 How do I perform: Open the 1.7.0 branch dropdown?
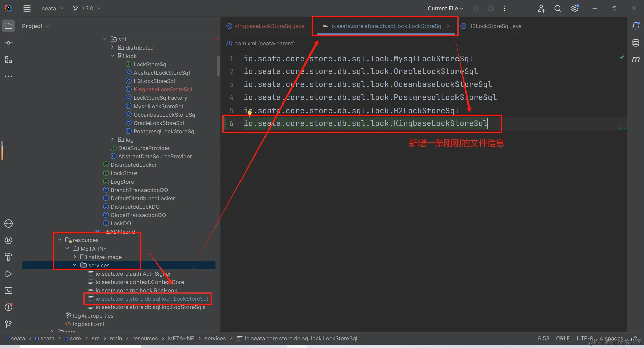87,9
